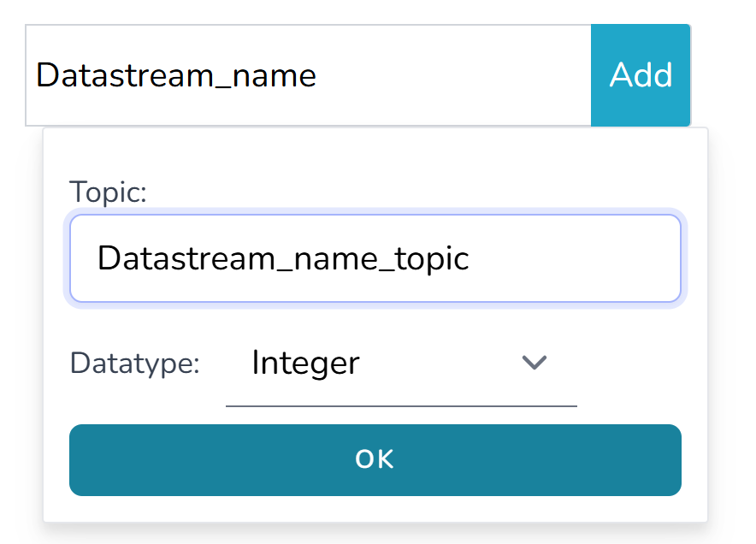
Task: Focus the Datastream_name input field
Action: coord(308,75)
